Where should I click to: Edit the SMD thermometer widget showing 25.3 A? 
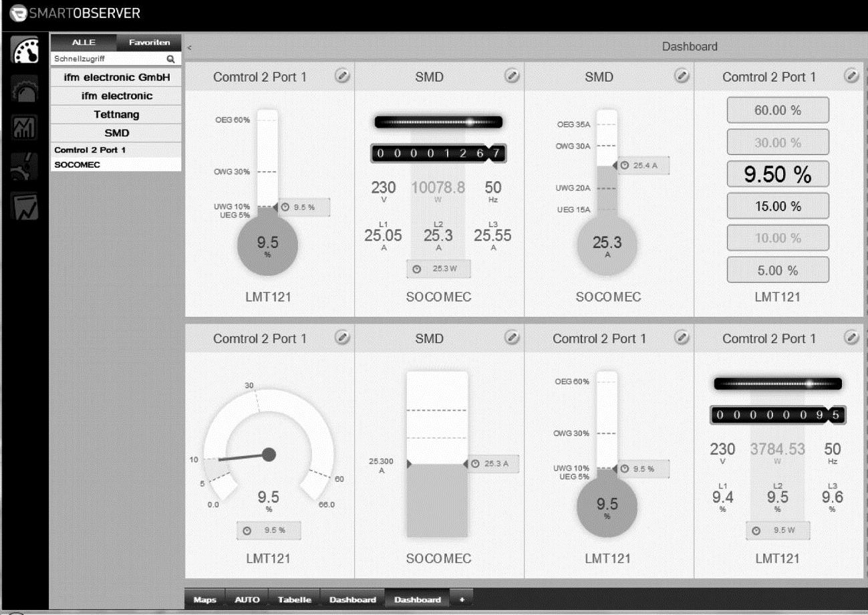click(681, 76)
